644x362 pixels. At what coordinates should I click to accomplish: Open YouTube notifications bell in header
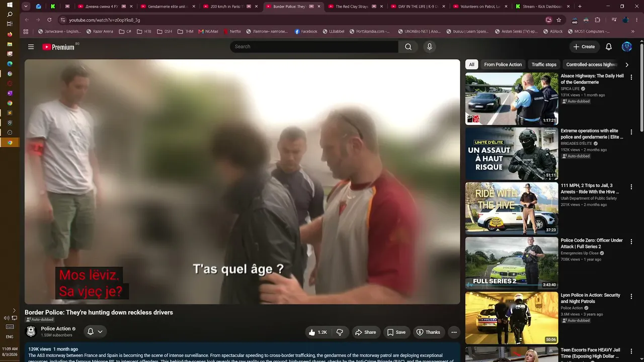(x=609, y=47)
